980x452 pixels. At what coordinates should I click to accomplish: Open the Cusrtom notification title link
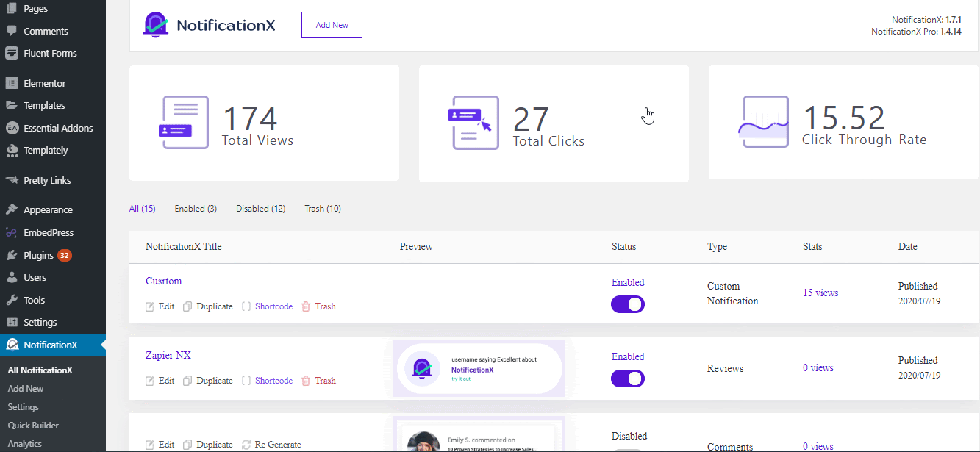tap(163, 281)
